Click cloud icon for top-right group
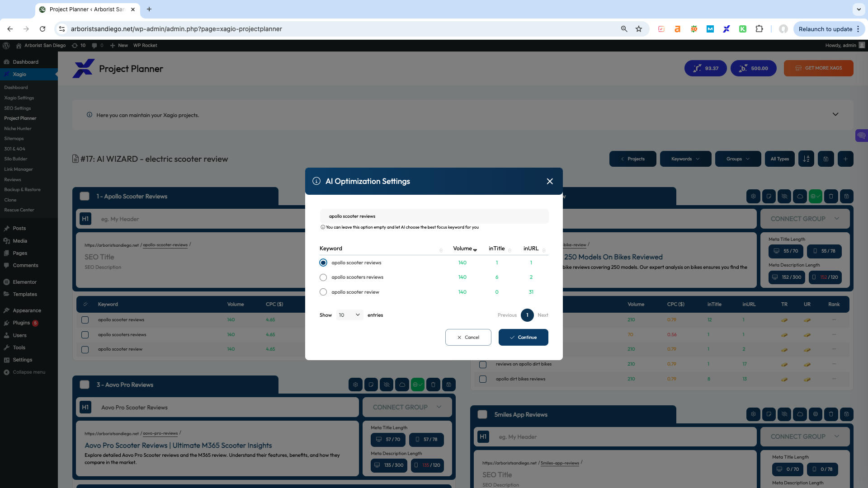Viewport: 868px width, 488px height. pos(800,196)
